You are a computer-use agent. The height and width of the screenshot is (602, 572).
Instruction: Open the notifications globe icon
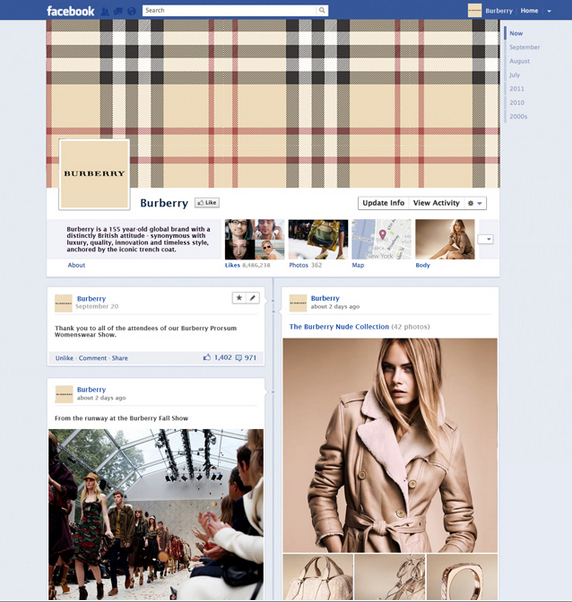132,11
